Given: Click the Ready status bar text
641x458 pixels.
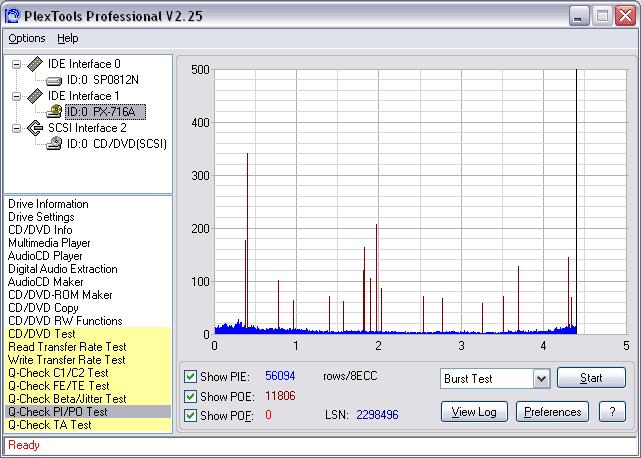Looking at the screenshot, I should 24,445.
